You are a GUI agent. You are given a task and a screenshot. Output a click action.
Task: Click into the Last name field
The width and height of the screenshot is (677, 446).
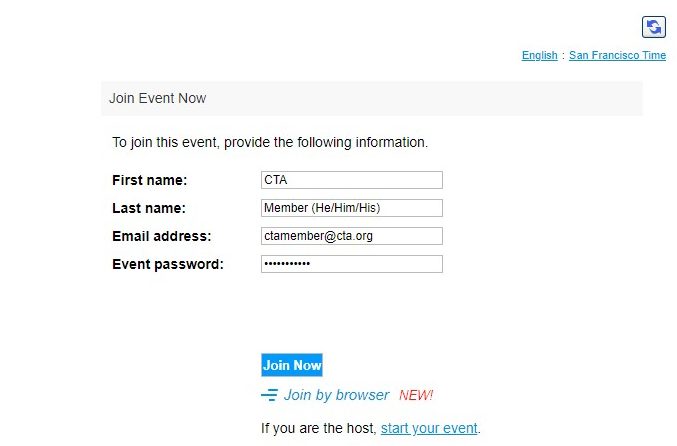coord(351,208)
